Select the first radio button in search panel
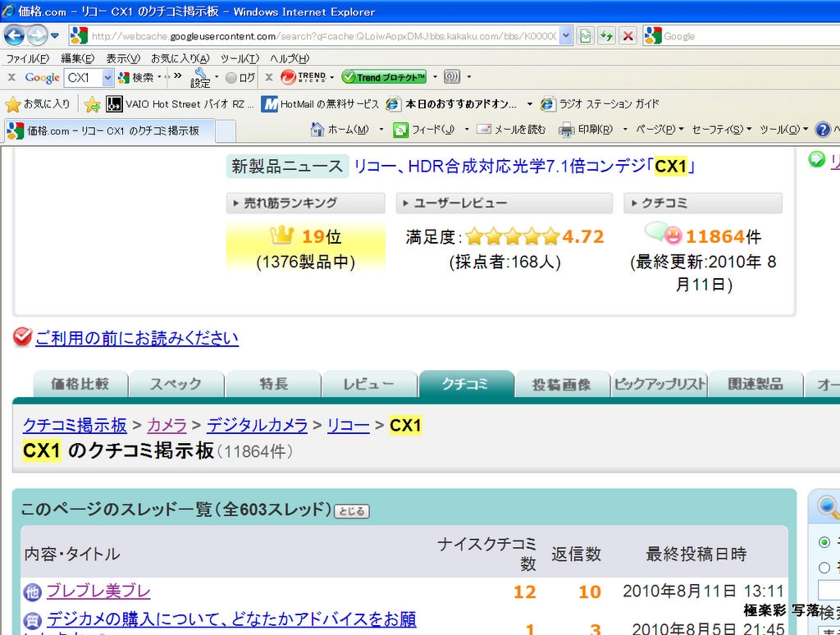Screen dimensions: 840x635 coord(824,542)
